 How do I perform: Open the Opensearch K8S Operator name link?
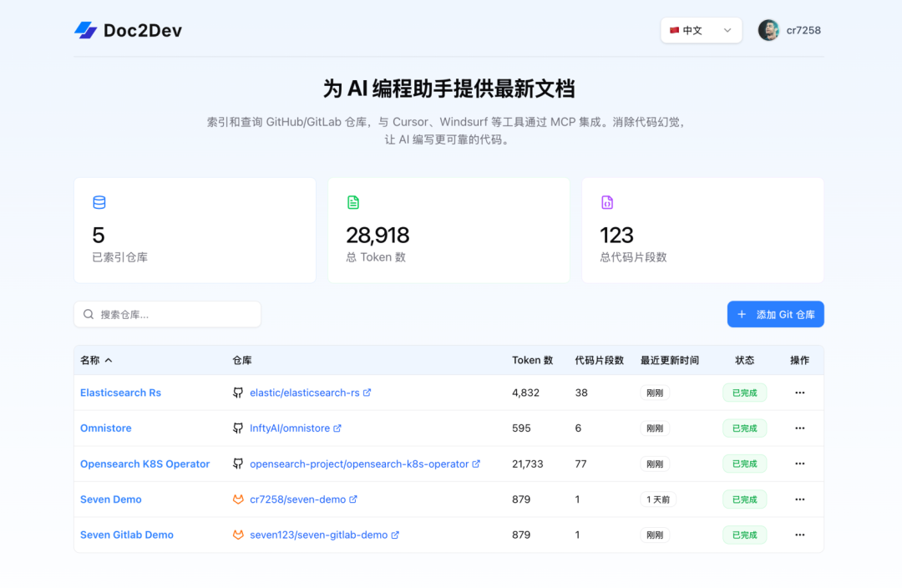pos(144,464)
